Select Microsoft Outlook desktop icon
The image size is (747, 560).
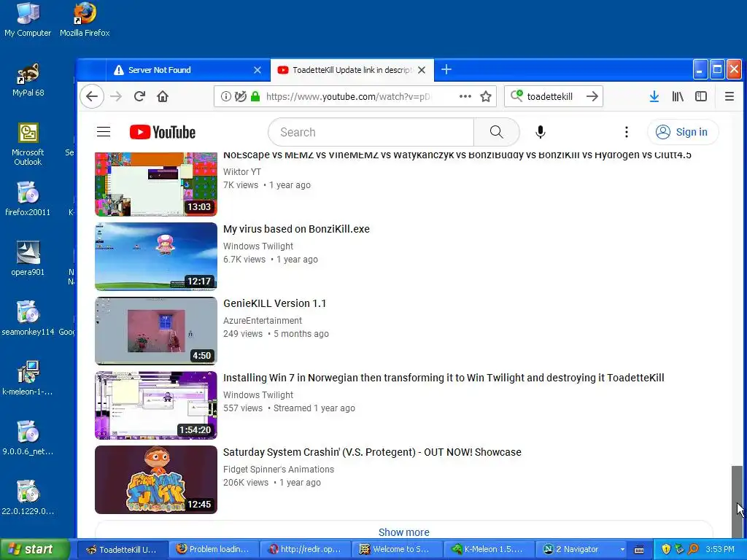point(28,144)
